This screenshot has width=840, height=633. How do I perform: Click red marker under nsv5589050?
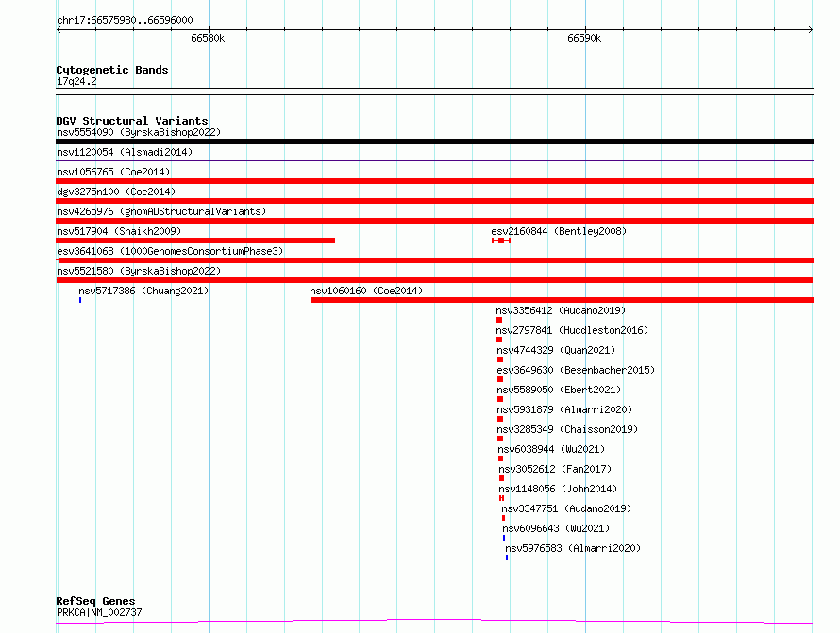coord(500,399)
